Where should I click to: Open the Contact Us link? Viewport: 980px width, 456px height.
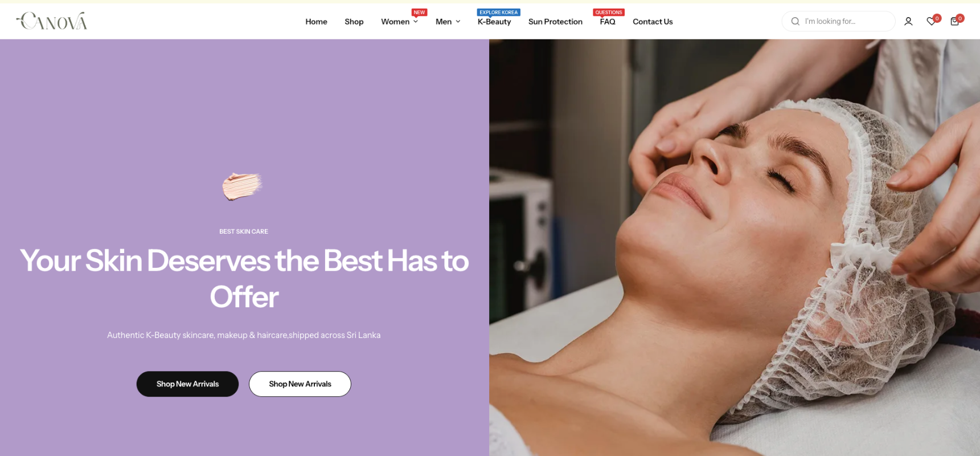[x=653, y=22]
